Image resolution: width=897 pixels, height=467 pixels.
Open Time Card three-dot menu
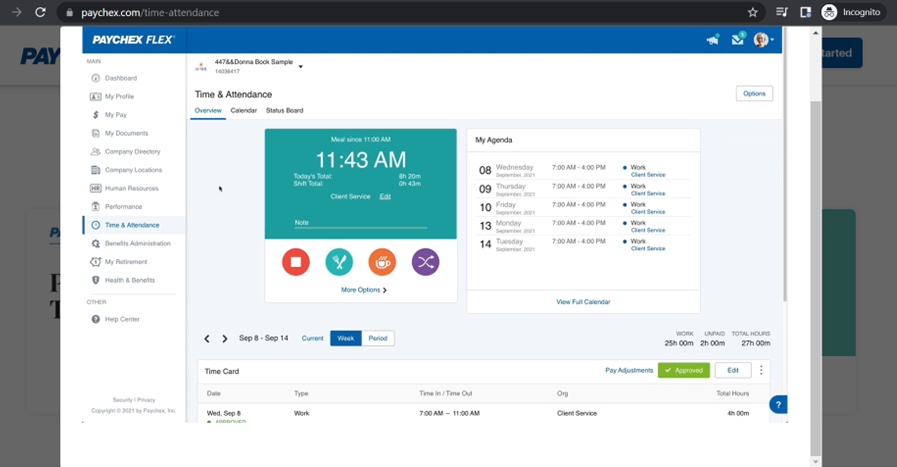coord(761,370)
